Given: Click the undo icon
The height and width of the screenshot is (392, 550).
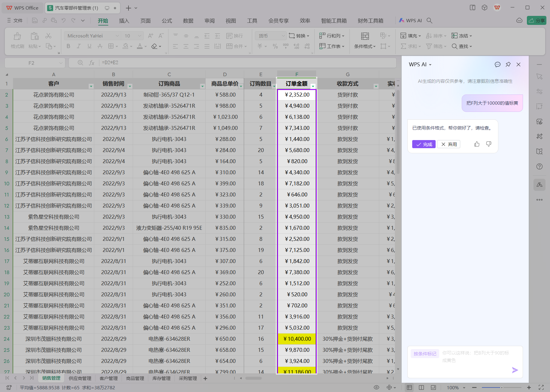Looking at the screenshot, I should 64,20.
